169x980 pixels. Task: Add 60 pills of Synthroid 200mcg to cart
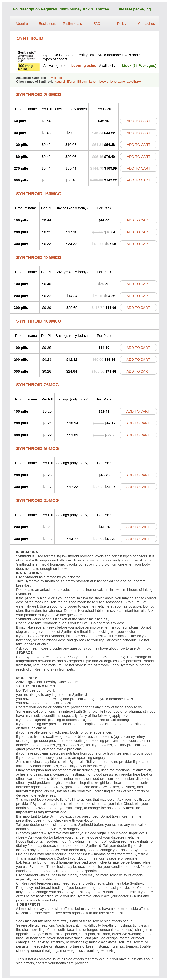(139, 121)
